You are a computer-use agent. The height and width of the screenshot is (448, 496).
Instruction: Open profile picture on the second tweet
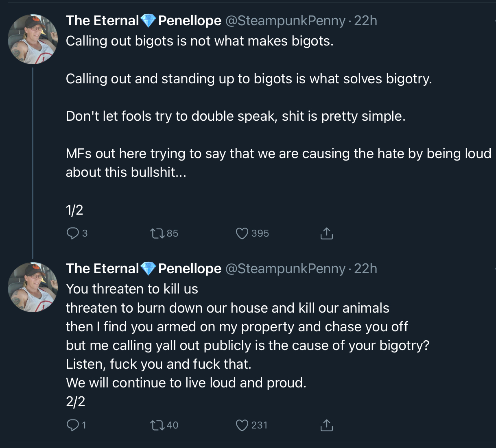33,287
